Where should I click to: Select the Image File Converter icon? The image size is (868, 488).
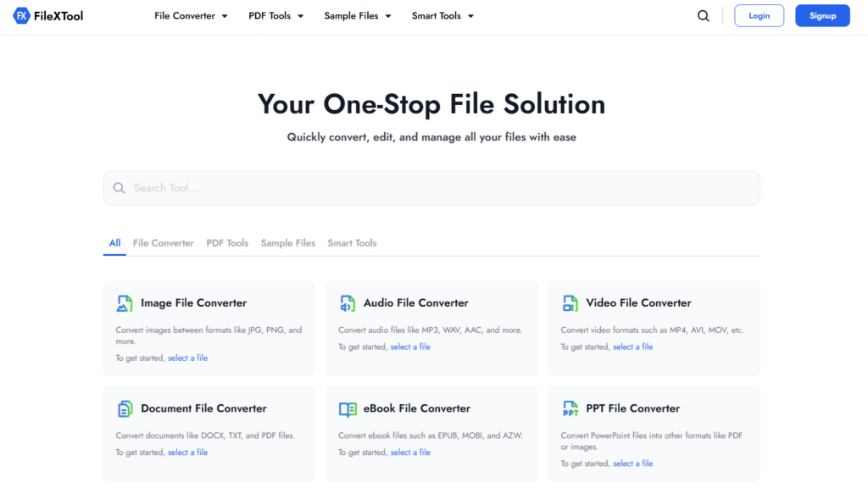[x=125, y=302]
